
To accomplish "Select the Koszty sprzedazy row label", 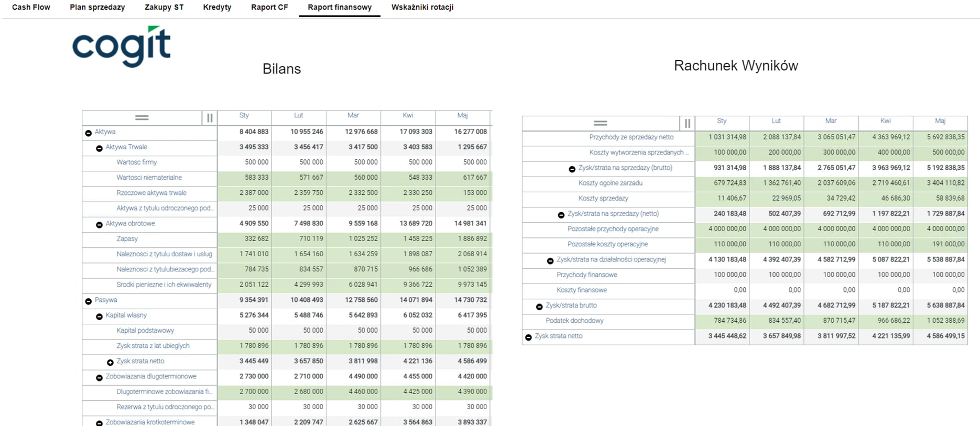I will [x=603, y=199].
